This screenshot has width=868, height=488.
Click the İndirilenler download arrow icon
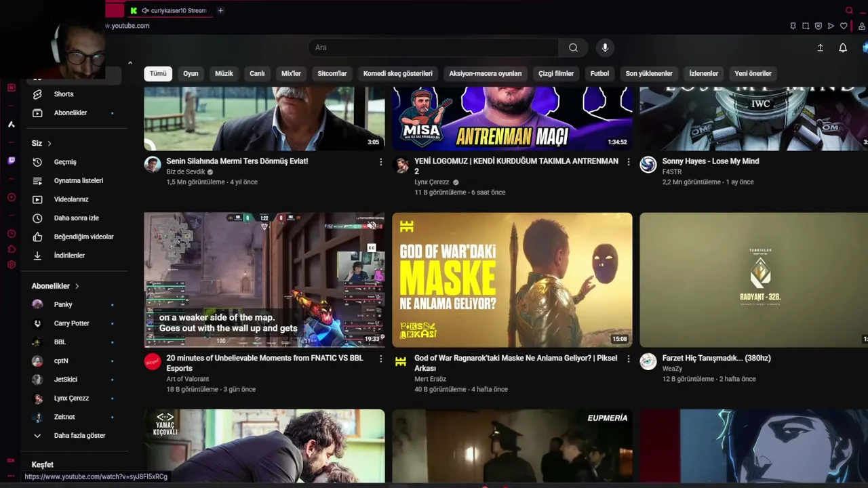pos(37,256)
